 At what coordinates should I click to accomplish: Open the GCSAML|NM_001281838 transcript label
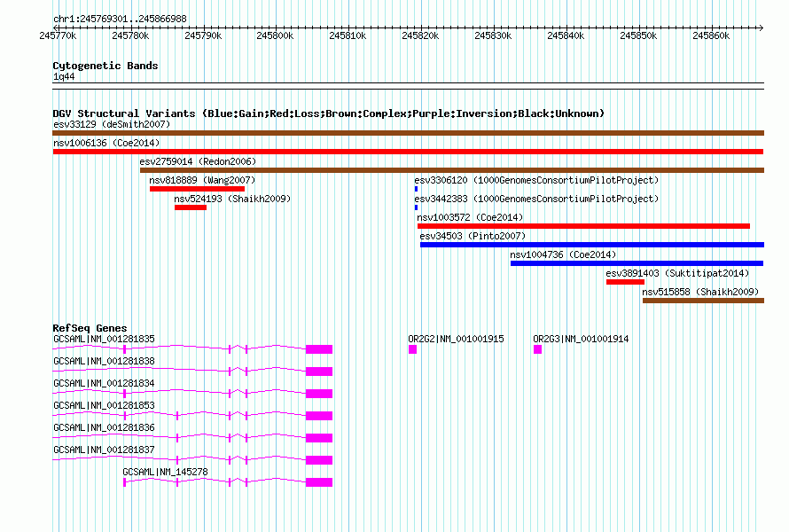coord(104,361)
